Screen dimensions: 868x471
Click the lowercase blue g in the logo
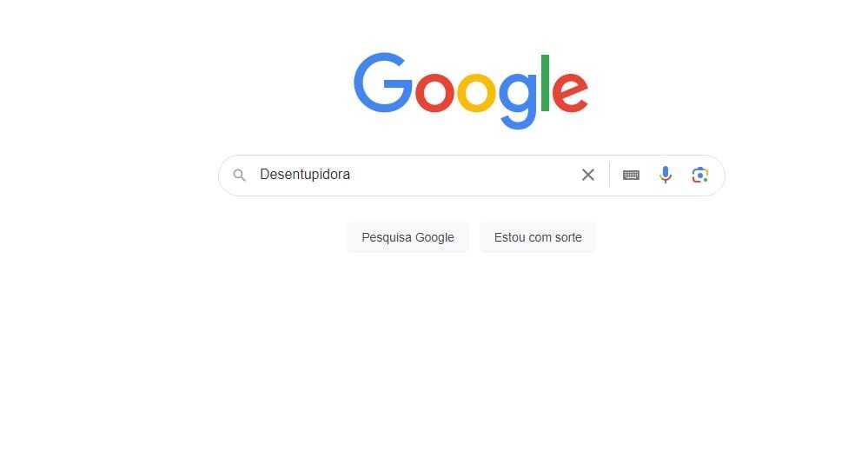click(x=518, y=100)
